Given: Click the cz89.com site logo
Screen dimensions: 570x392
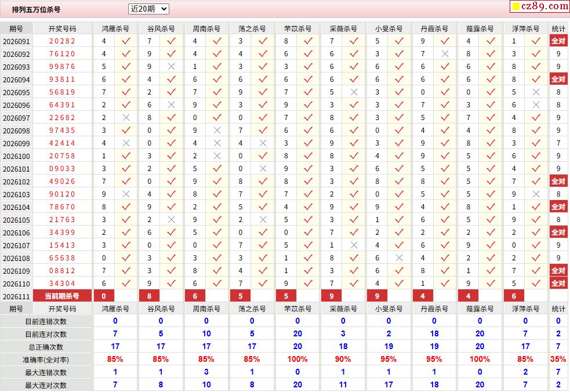Looking at the screenshot, I should (x=540, y=6).
